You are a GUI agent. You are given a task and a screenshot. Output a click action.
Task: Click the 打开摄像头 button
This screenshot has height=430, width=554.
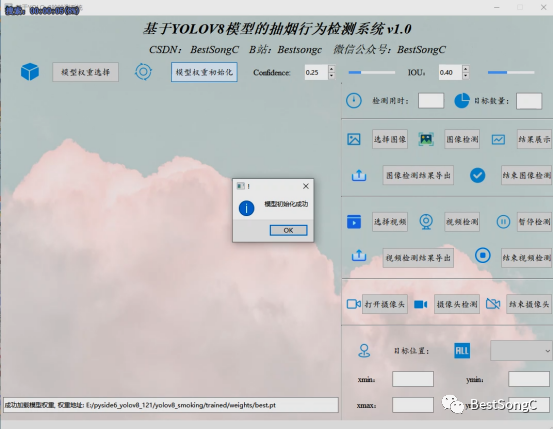click(385, 304)
